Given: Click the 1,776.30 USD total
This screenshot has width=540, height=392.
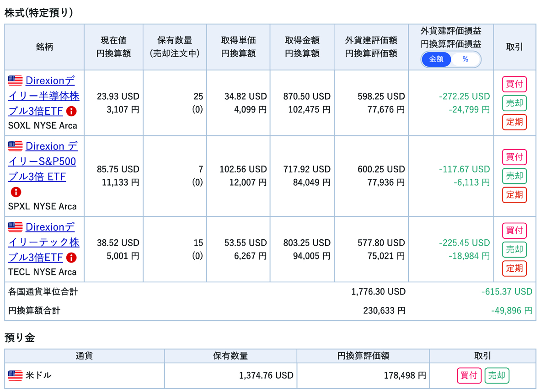Looking at the screenshot, I should tap(378, 292).
